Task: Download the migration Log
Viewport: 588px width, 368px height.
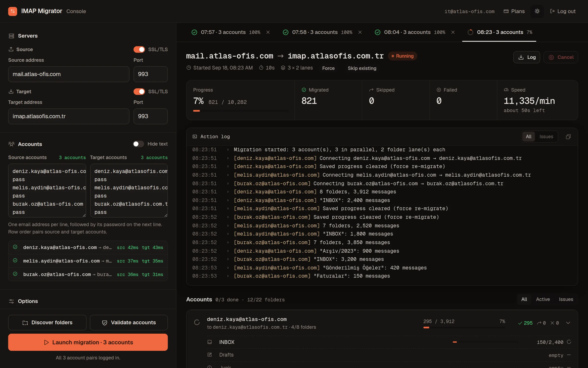Action: coord(527,57)
